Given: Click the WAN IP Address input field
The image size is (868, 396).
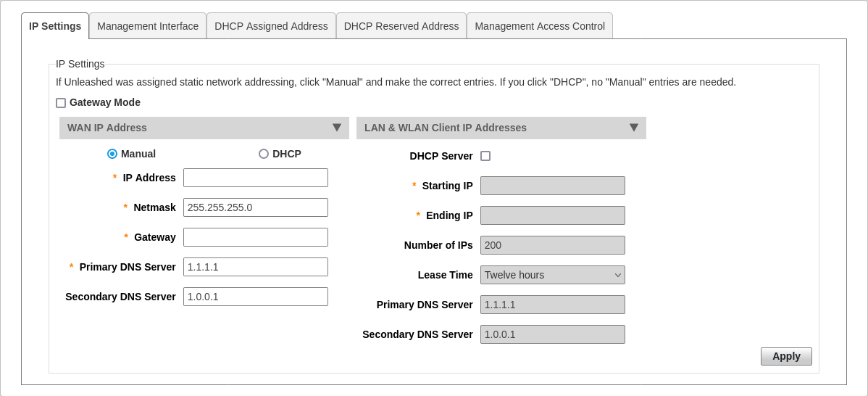Looking at the screenshot, I should pos(255,178).
